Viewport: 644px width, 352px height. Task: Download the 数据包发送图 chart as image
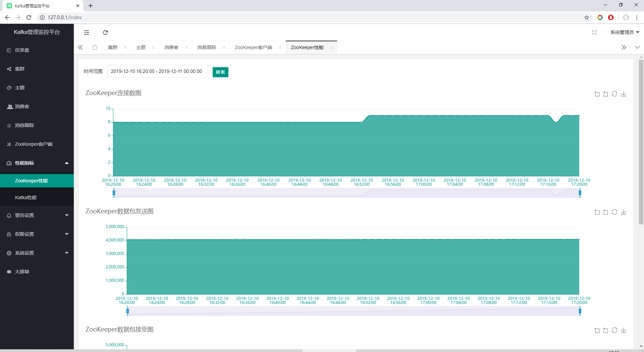624,212
